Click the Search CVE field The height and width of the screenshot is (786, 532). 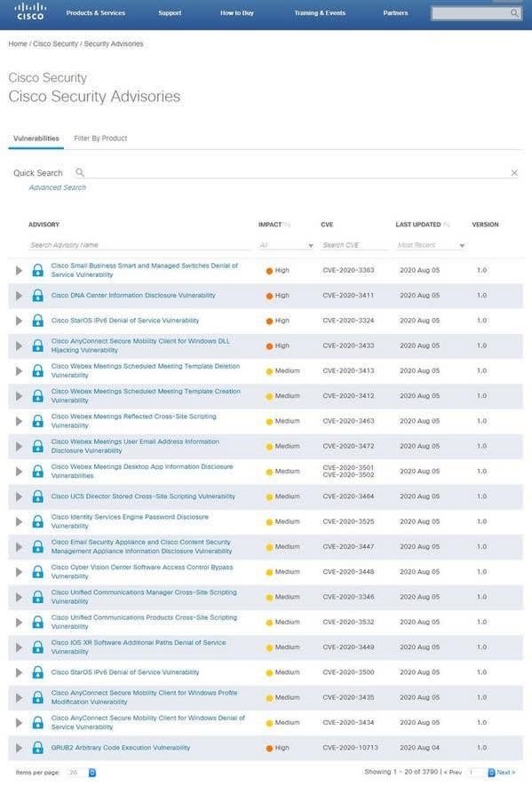[354, 245]
